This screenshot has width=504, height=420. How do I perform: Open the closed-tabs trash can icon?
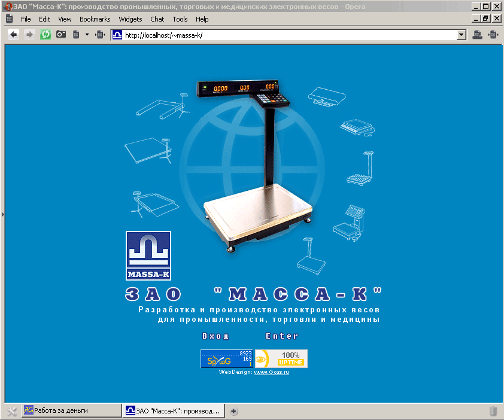tap(493, 410)
